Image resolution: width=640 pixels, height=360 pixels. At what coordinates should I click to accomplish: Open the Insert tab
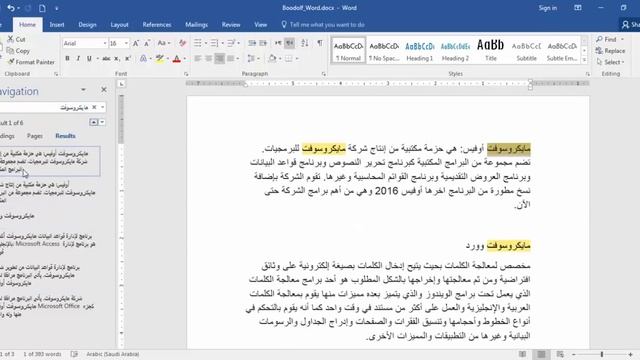[x=57, y=25]
